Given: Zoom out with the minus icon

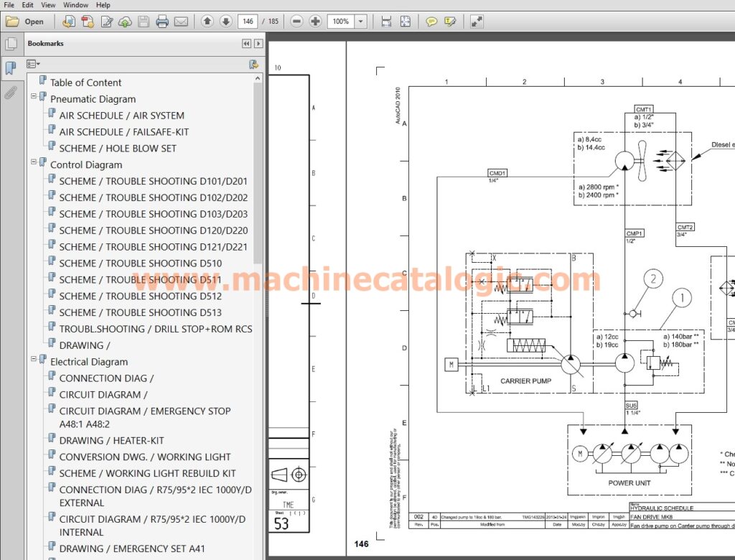Looking at the screenshot, I should click(296, 21).
